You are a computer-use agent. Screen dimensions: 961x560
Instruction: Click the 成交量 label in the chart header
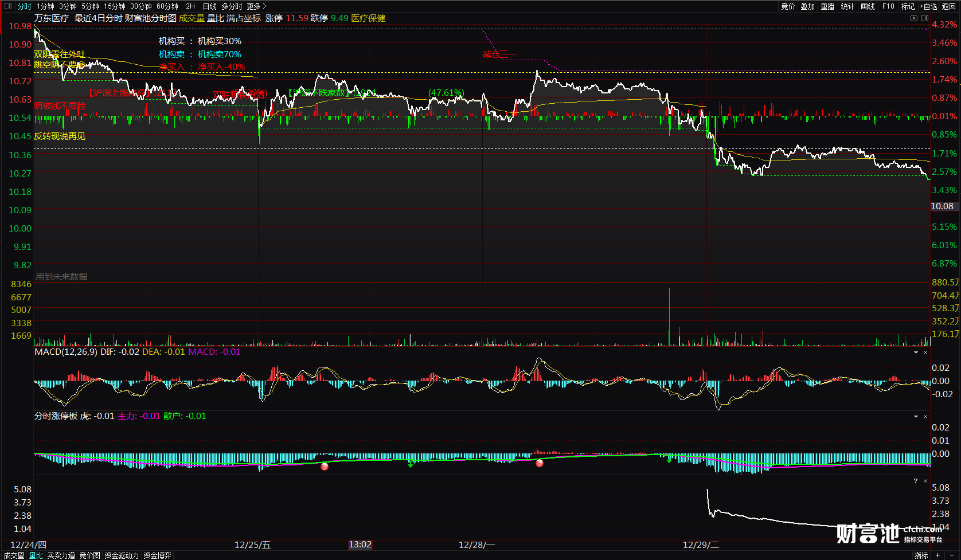192,18
